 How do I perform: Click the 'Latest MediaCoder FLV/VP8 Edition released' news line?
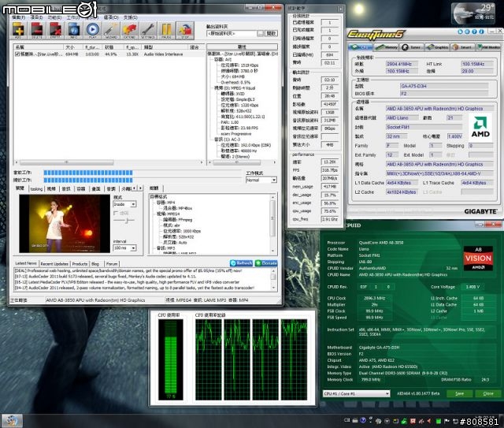[x=127, y=282]
